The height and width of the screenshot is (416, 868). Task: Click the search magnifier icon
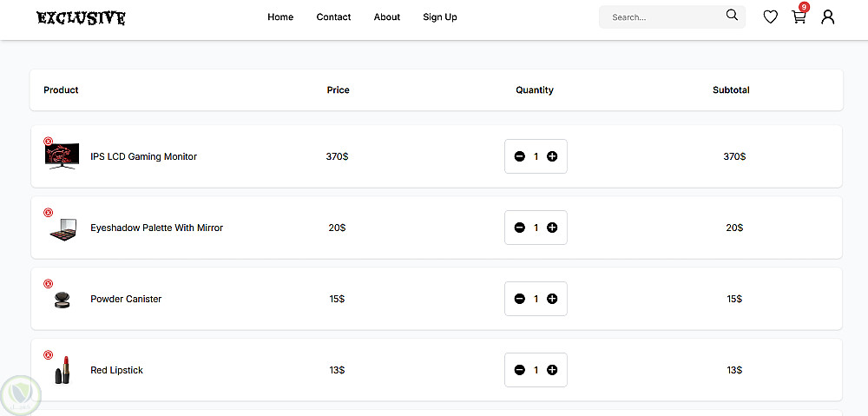pos(732,16)
